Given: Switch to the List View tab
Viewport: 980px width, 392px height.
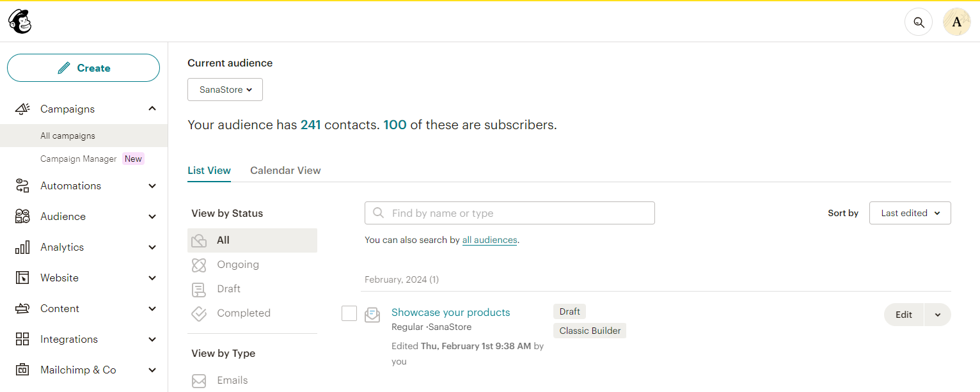Looking at the screenshot, I should [x=209, y=170].
